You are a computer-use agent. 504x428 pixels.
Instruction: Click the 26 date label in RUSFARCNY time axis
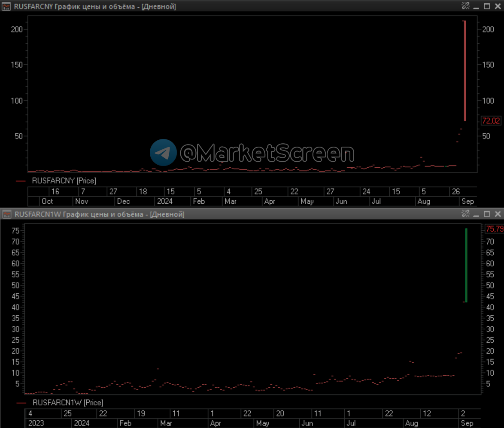pyautogui.click(x=456, y=192)
